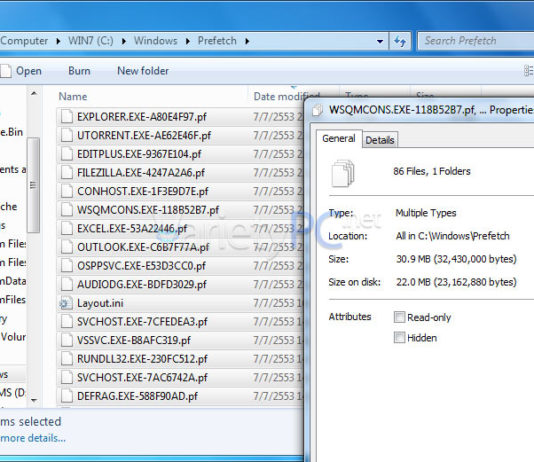Click the OSPPSVC.EXE-E53D3CC0.pf file icon

[x=67, y=266]
